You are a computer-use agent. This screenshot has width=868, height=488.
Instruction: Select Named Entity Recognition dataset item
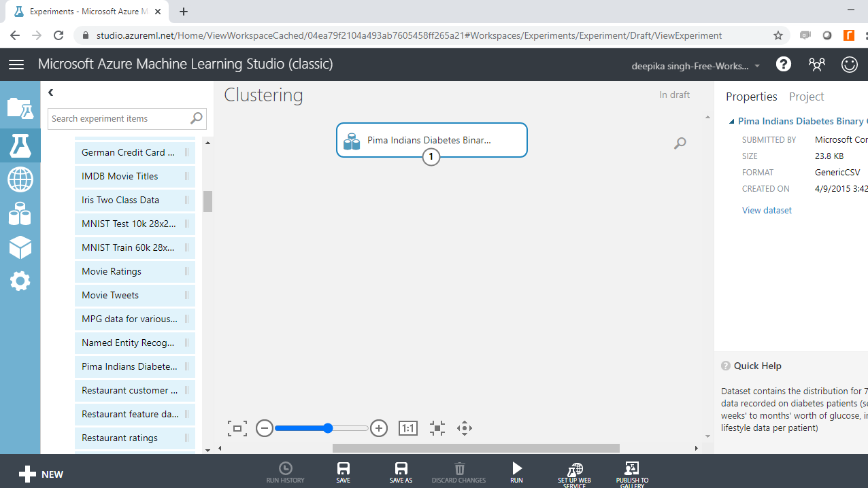(x=135, y=343)
